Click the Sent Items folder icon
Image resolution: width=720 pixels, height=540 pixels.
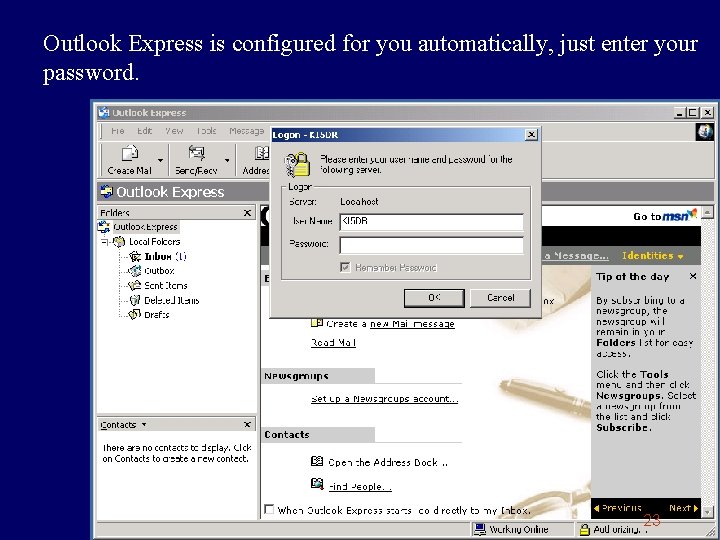coord(135,286)
